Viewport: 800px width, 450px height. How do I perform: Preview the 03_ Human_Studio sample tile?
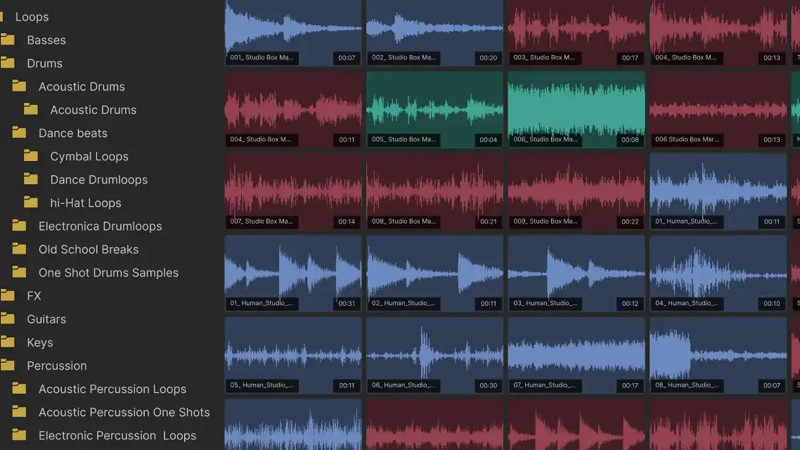coord(577,273)
